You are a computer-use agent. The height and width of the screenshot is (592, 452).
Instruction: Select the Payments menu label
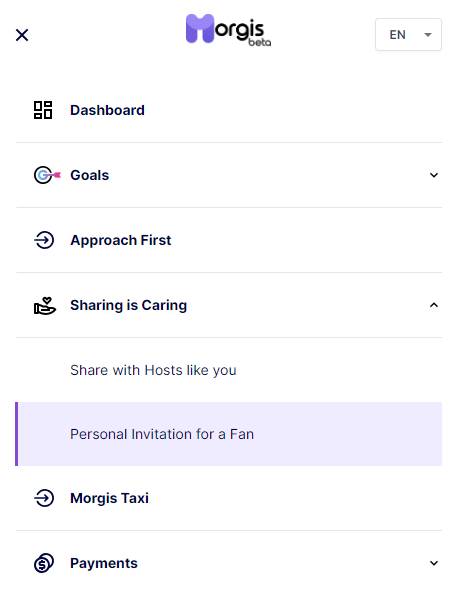104,563
